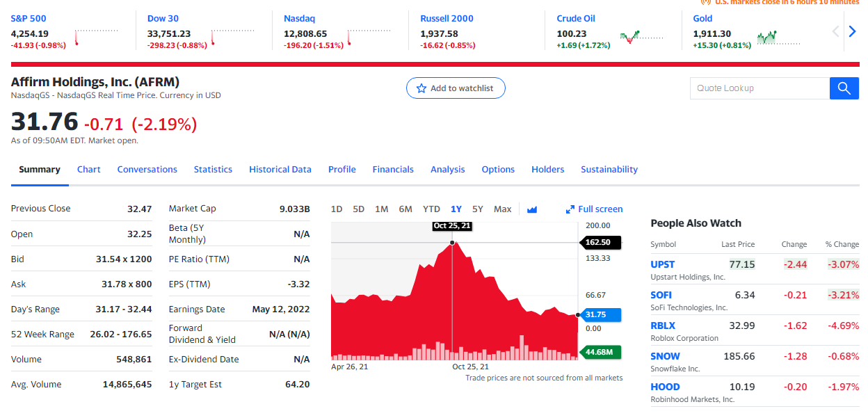
Task: Open the Gold quote link
Action: 703,19
